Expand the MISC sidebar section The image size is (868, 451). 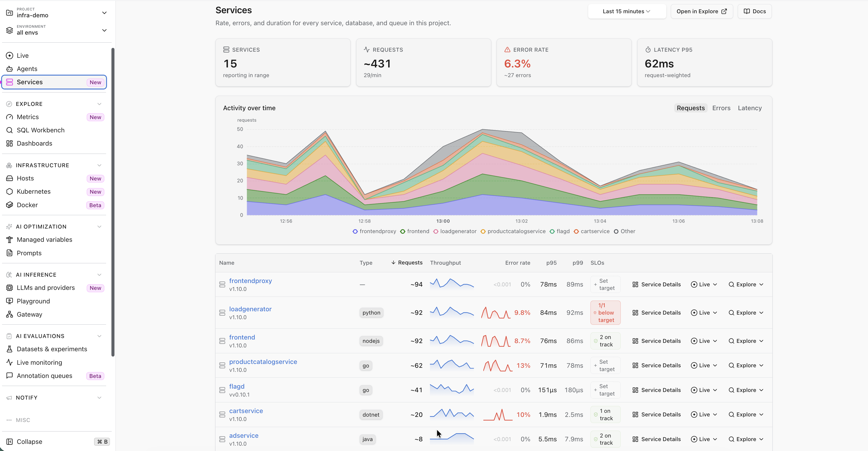click(18, 420)
